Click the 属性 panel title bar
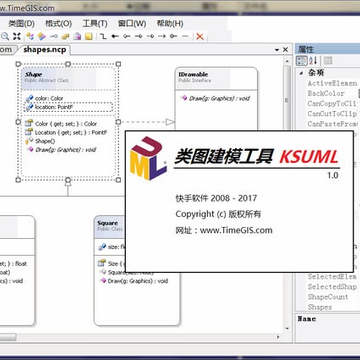Screen dimensions: 360x360 (327, 50)
